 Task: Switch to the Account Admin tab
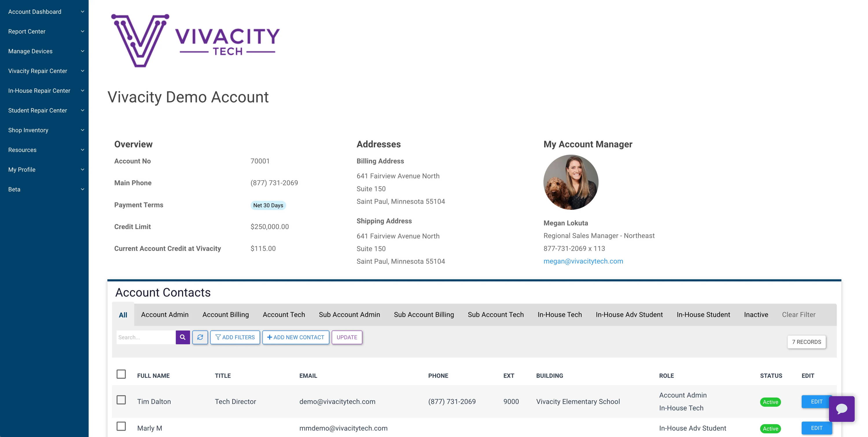[165, 315]
